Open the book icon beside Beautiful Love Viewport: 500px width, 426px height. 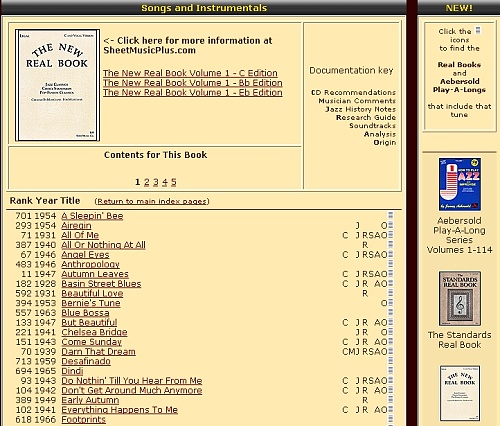point(391,293)
